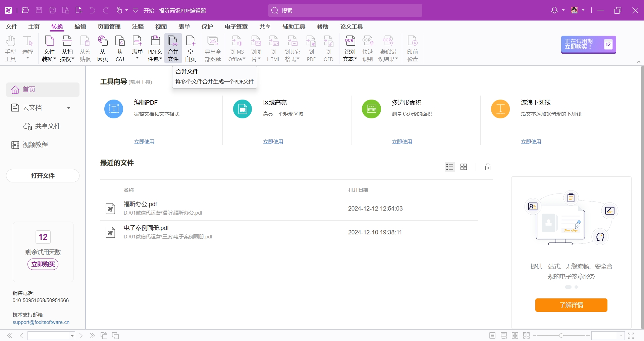Click the 打开文件 button
Screen dimensions: 644x341
point(43,176)
